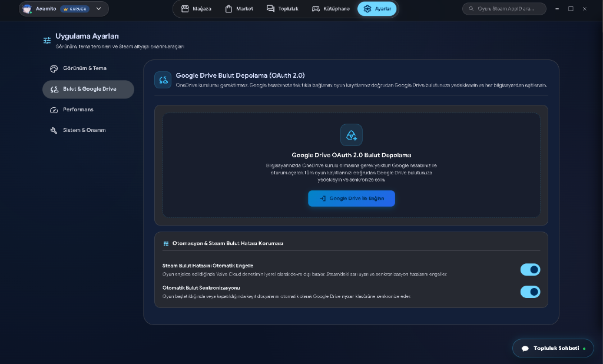Click the Uygulama Ayarları heading text

(87, 36)
